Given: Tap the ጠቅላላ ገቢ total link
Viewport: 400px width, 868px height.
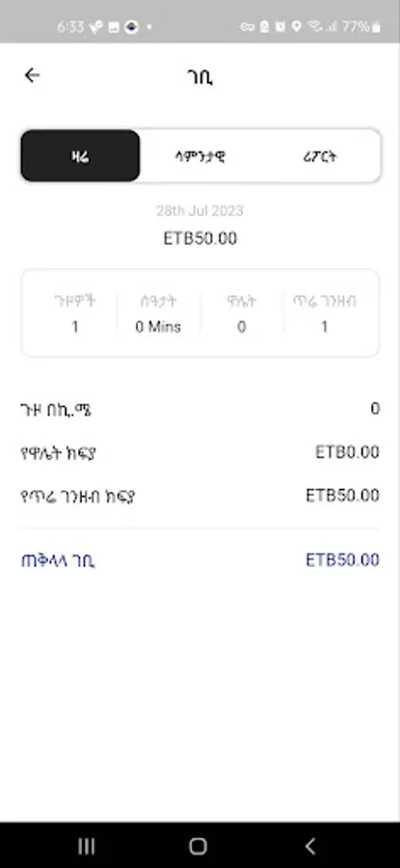Looking at the screenshot, I should [58, 560].
